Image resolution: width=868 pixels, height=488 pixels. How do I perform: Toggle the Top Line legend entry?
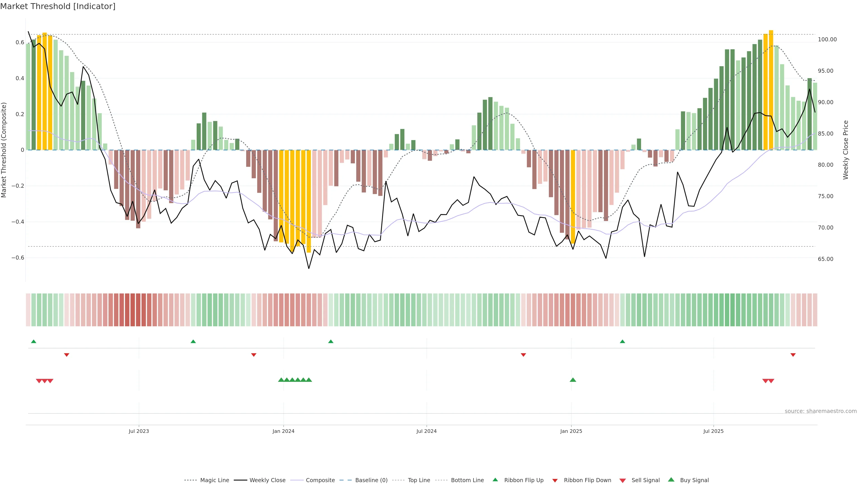pyautogui.click(x=419, y=480)
